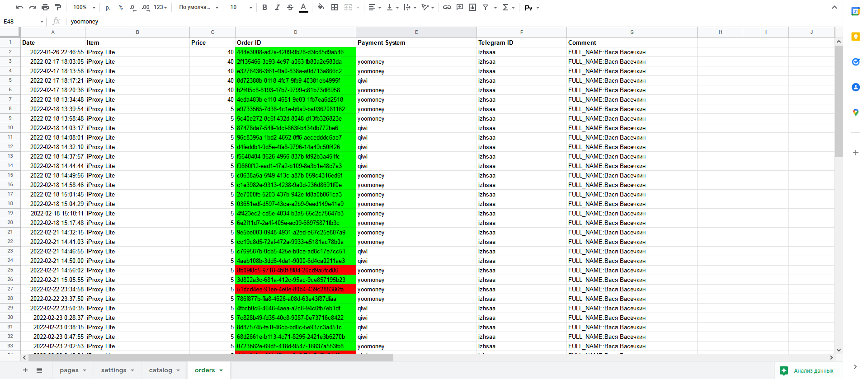
Task: Insert a link using the chain icon
Action: tap(447, 7)
